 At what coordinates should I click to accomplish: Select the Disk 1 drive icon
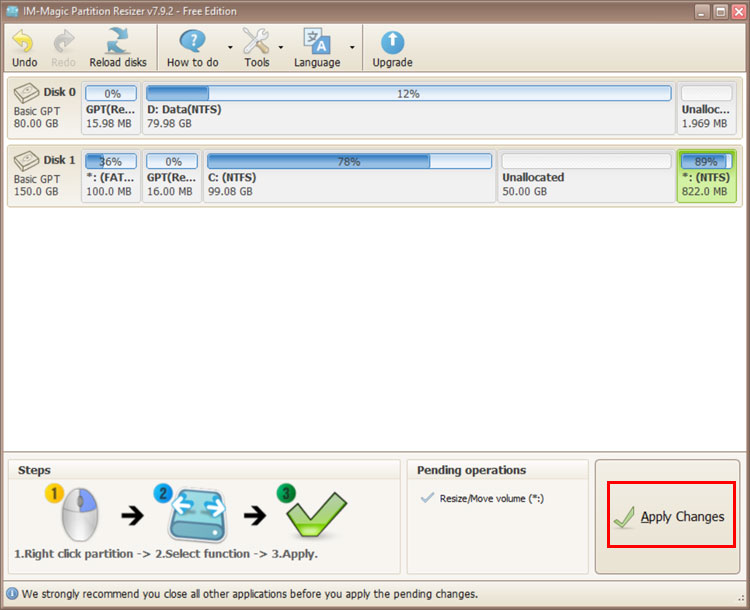coord(26,161)
